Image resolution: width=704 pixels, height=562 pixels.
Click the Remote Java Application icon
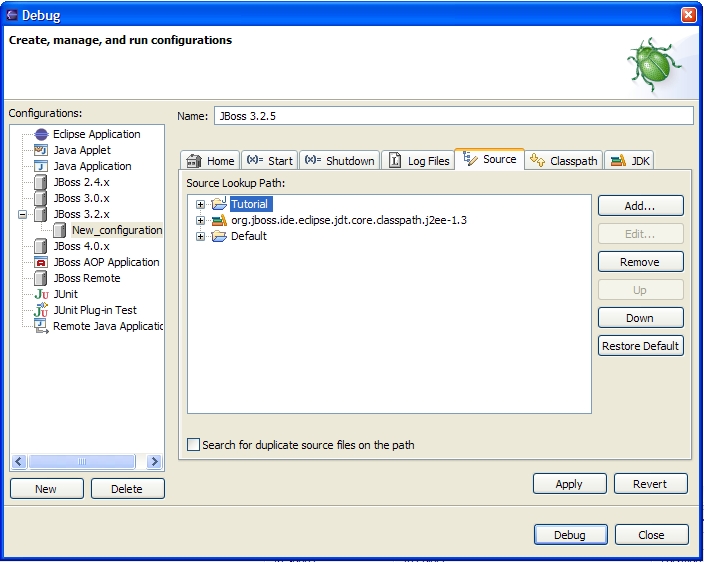(41, 326)
